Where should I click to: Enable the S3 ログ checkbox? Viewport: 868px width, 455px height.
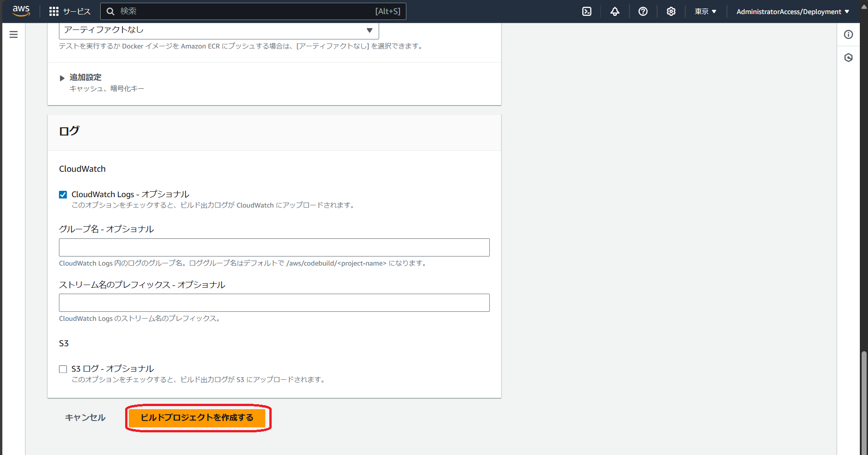click(63, 369)
